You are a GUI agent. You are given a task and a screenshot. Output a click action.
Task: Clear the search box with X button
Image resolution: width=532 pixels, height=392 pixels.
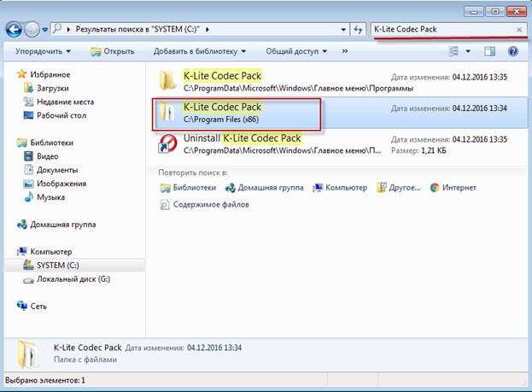click(519, 30)
